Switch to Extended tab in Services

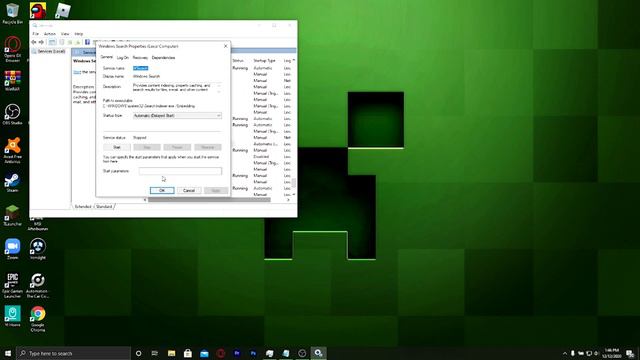pos(83,207)
